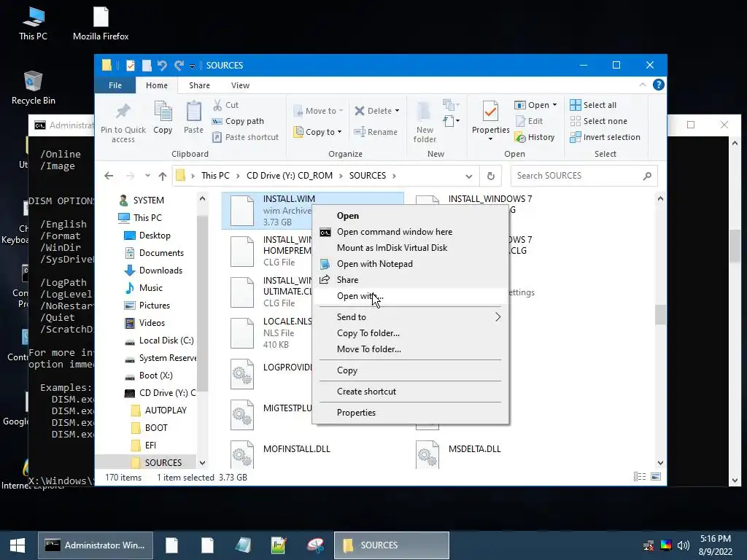Image resolution: width=747 pixels, height=560 pixels.
Task: Click the History button in ribbon
Action: [535, 137]
